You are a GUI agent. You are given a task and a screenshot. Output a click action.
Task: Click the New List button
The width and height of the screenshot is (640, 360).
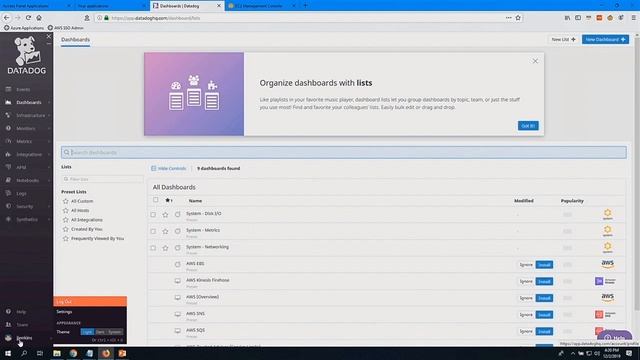coord(563,40)
